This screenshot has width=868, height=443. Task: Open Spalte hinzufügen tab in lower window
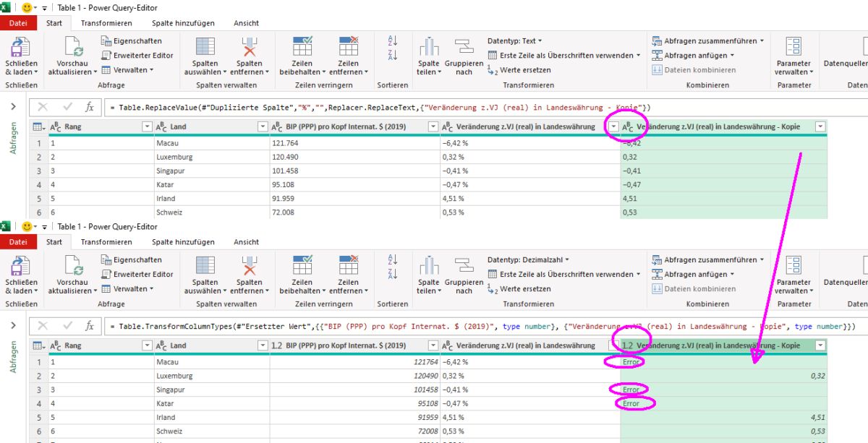click(x=183, y=242)
